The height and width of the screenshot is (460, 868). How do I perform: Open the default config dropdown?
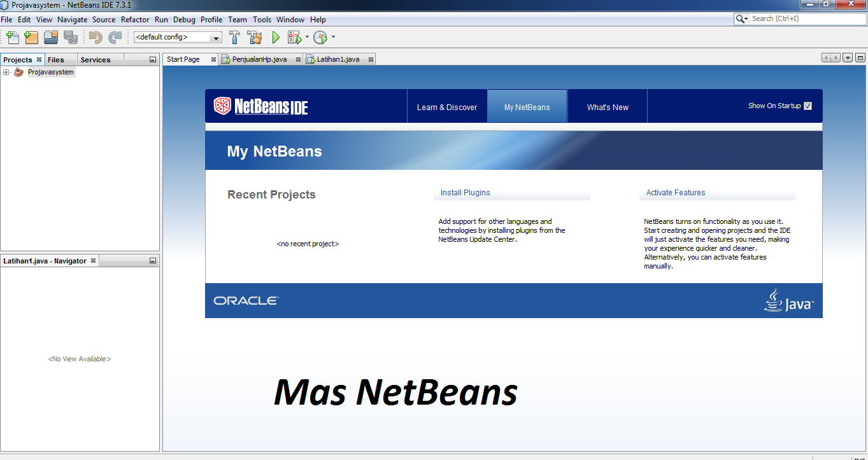coord(217,37)
